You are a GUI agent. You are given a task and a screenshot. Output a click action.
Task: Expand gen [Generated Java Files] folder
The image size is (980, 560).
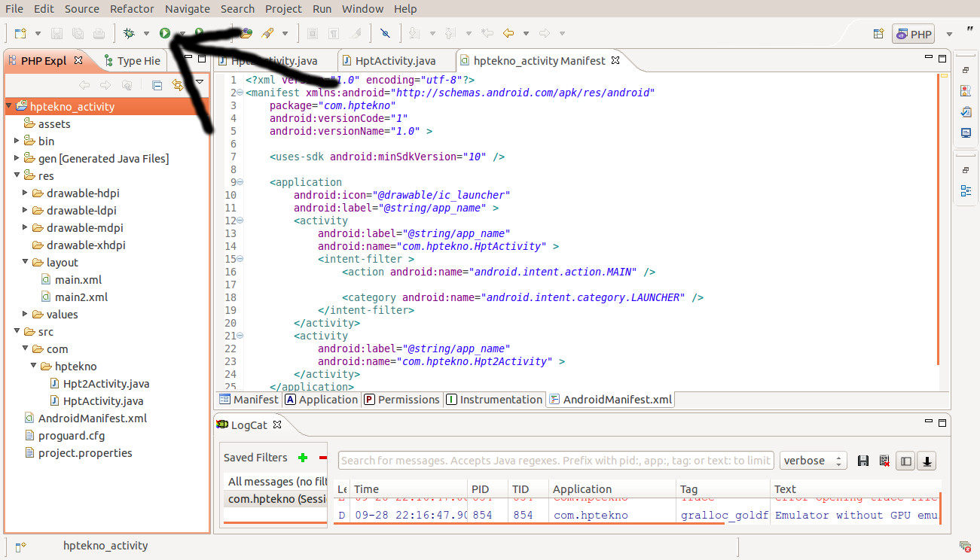[17, 158]
